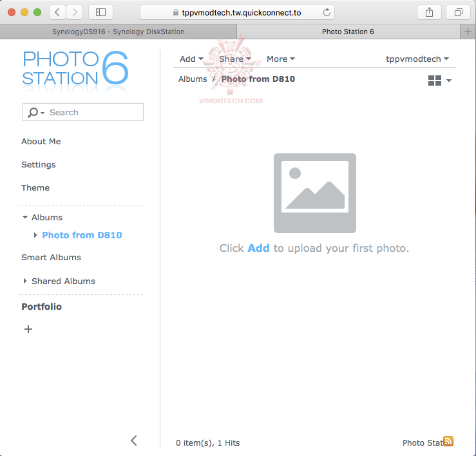Toggle the Safari sidebar button
Image resolution: width=476 pixels, height=456 pixels.
pyautogui.click(x=100, y=12)
